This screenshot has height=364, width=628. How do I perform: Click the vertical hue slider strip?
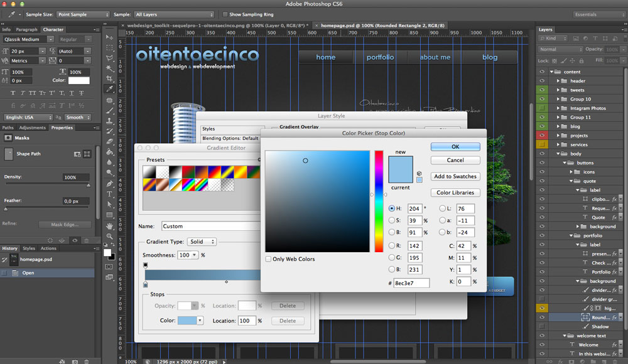click(379, 201)
